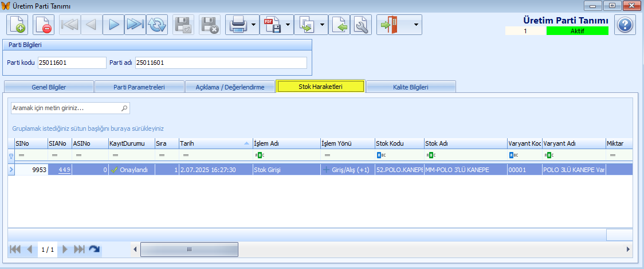Open the PDF export dropdown arrow
Screen dimensions: 644x269
[x=288, y=25]
